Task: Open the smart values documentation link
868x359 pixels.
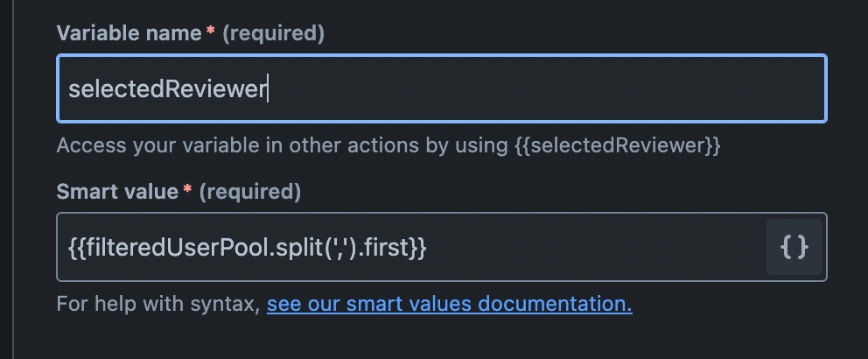Action: (x=450, y=304)
